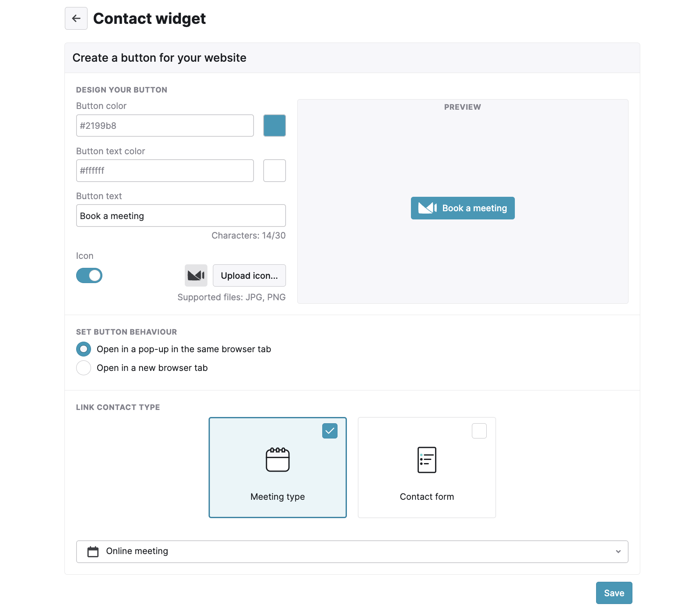Viewport: 700px width, 613px height.
Task: Click the back arrow icon
Action: 76,18
